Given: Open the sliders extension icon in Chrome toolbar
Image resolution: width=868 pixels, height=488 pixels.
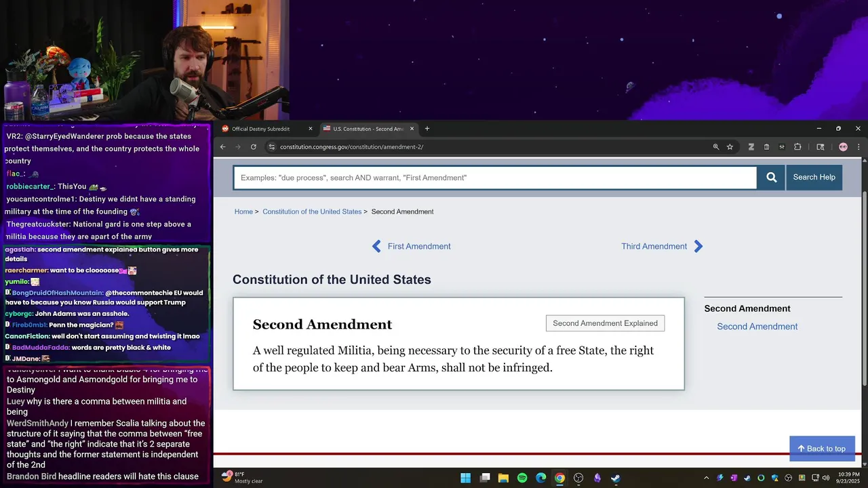Looking at the screenshot, I should point(782,147).
